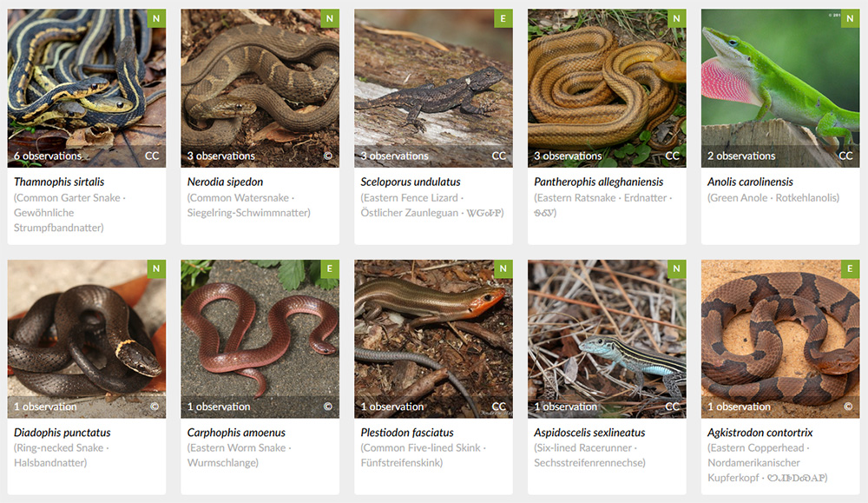Click the Eastern Ratsnake coiled snake photo
The image size is (868, 503).
[x=607, y=88]
